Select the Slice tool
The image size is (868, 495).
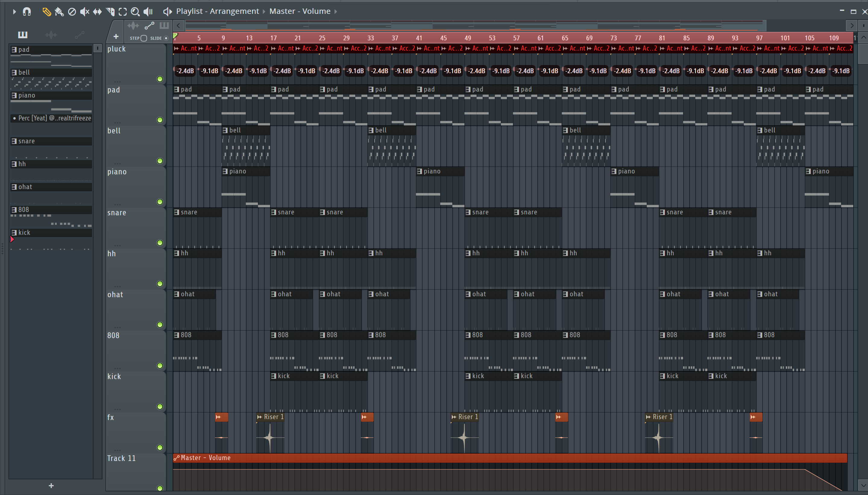(x=110, y=12)
